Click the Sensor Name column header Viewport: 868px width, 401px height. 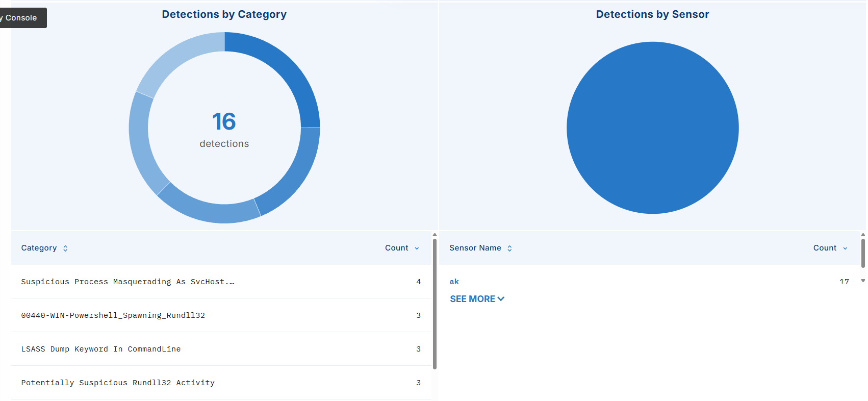coord(475,248)
